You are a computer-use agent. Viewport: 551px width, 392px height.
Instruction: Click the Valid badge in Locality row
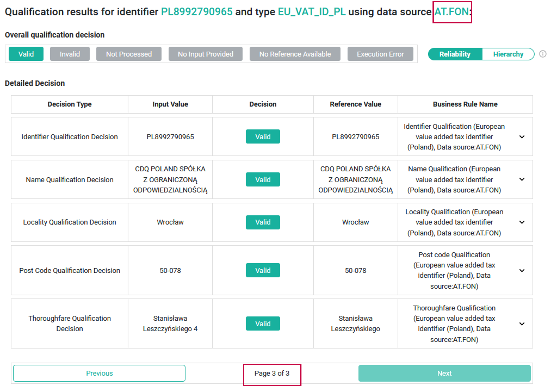[x=263, y=222]
